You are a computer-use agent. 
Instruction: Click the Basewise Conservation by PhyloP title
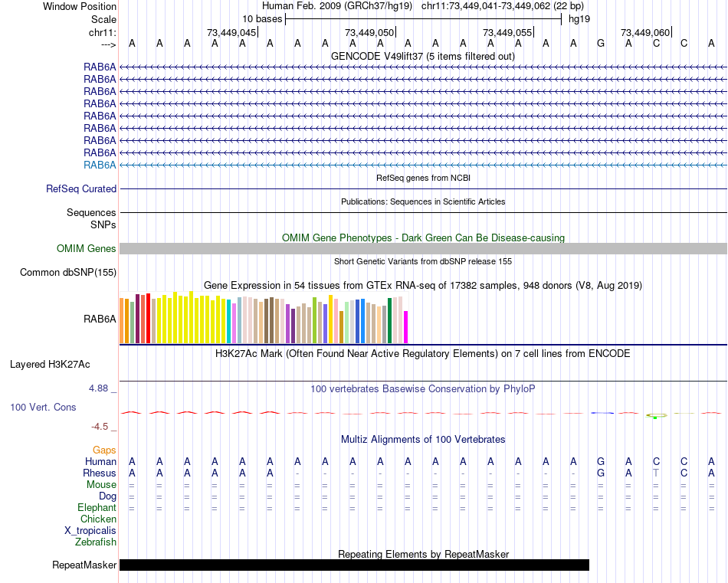(423, 389)
